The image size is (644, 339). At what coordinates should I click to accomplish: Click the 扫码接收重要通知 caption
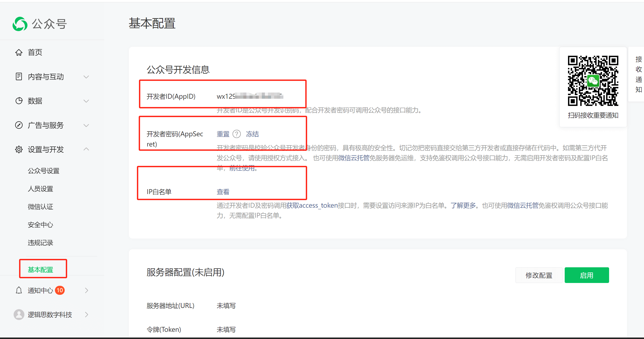593,115
